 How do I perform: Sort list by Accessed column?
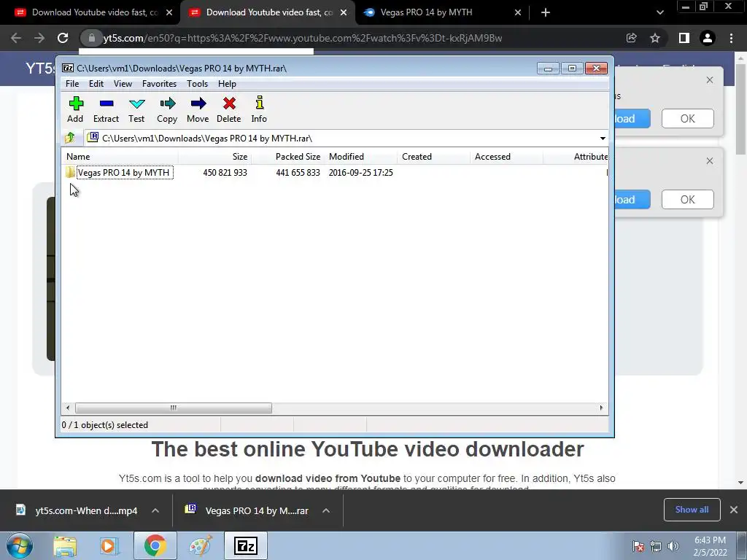coord(506,157)
